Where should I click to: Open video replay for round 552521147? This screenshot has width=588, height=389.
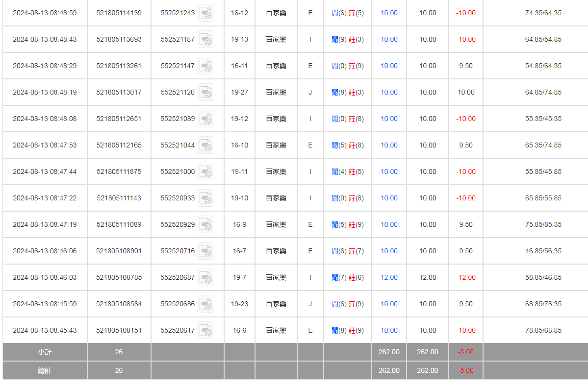tap(205, 66)
